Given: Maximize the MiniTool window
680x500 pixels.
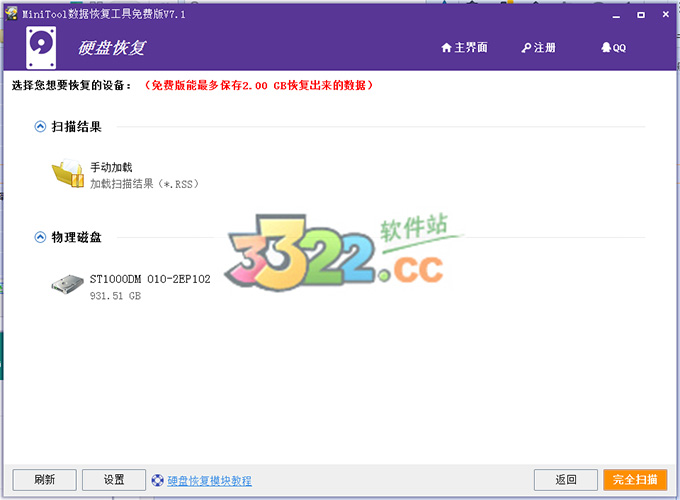Looking at the screenshot, I should coord(641,15).
